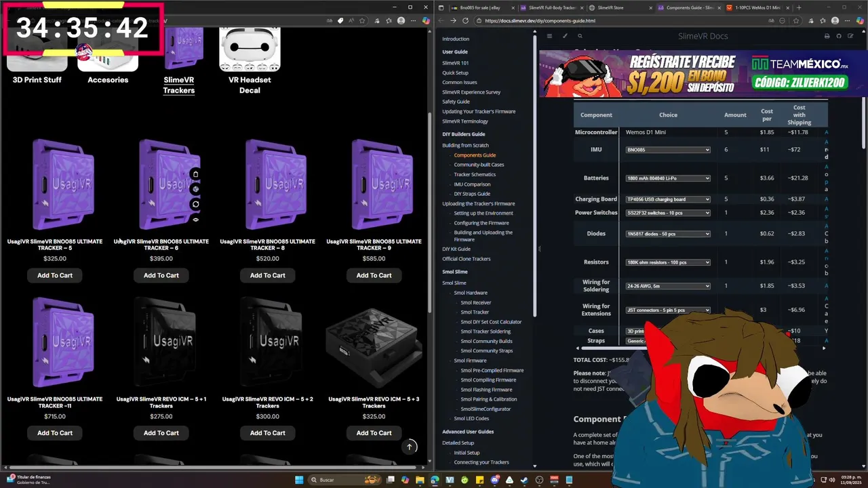Open the Wiring for Soldering 24-26 AWG dropdown
868x488 pixels.
(x=668, y=286)
